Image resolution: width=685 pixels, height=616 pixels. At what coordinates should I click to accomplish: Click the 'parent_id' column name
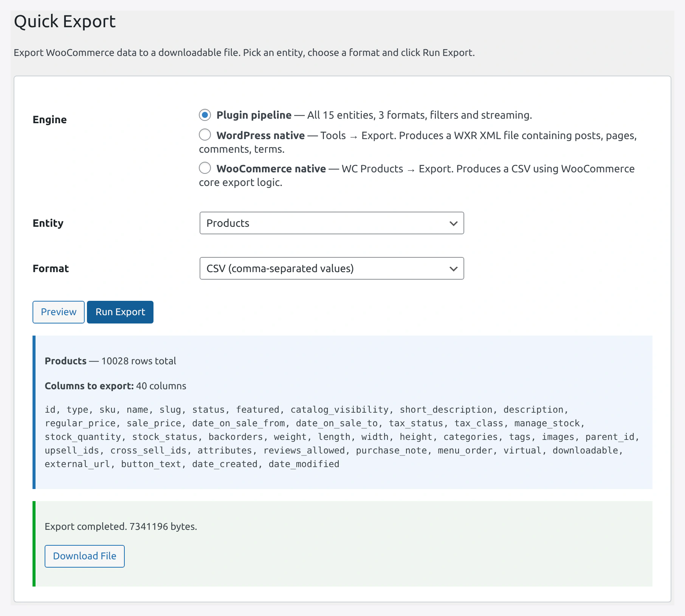(x=610, y=437)
